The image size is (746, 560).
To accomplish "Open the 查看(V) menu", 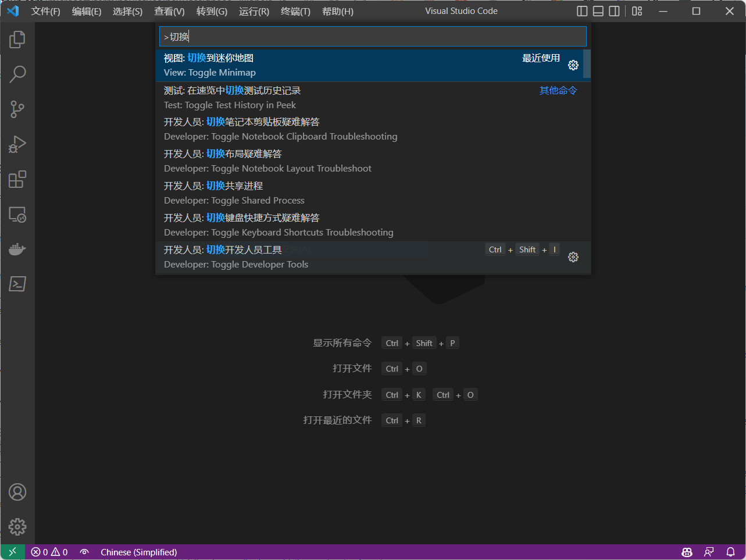I will pos(170,11).
